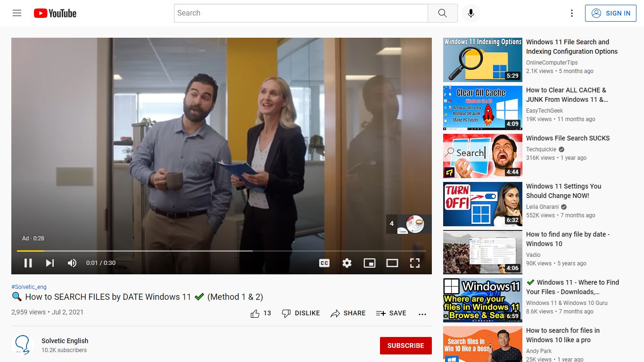The height and width of the screenshot is (362, 644).
Task: Click the OnlineComputerTips channel name
Action: [x=552, y=63]
